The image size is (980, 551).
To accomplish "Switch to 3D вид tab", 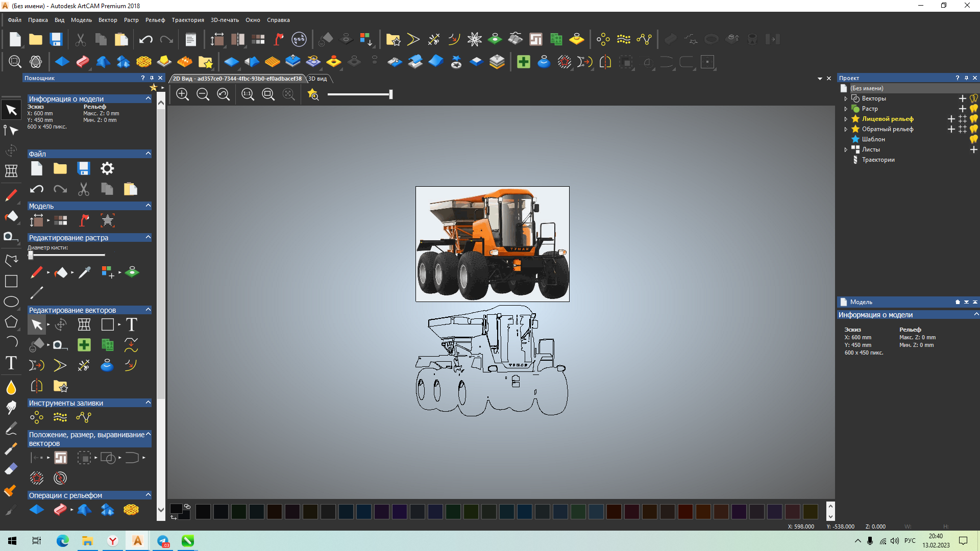I will [x=317, y=79].
